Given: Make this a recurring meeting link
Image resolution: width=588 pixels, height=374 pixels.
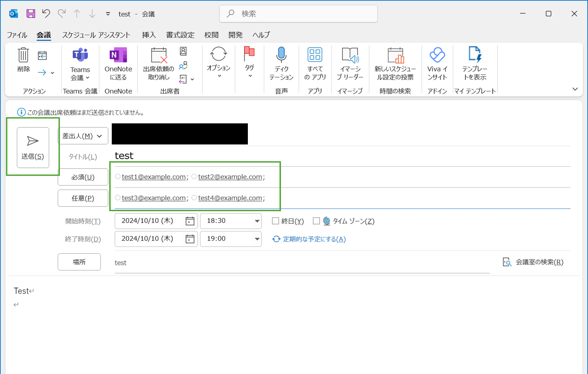Looking at the screenshot, I should pyautogui.click(x=309, y=239).
